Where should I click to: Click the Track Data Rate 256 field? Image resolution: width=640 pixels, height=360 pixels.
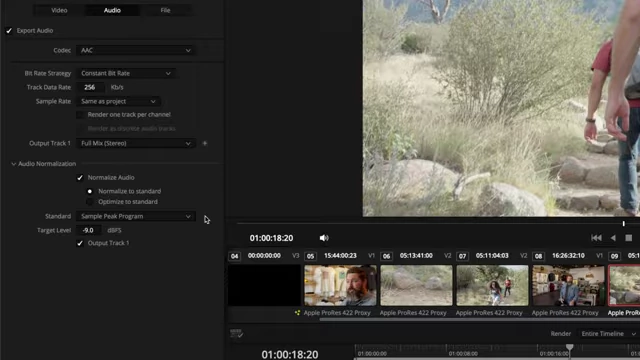click(x=90, y=87)
